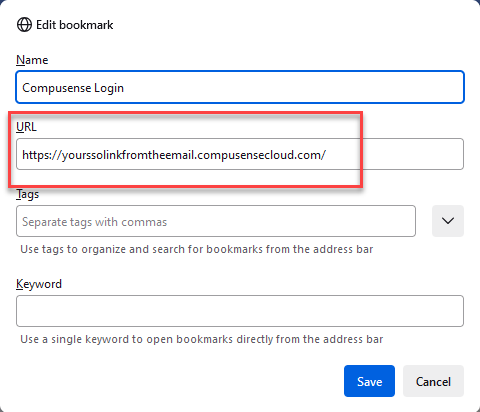Click the Keyword label
This screenshot has width=480, height=412.
[x=39, y=284]
